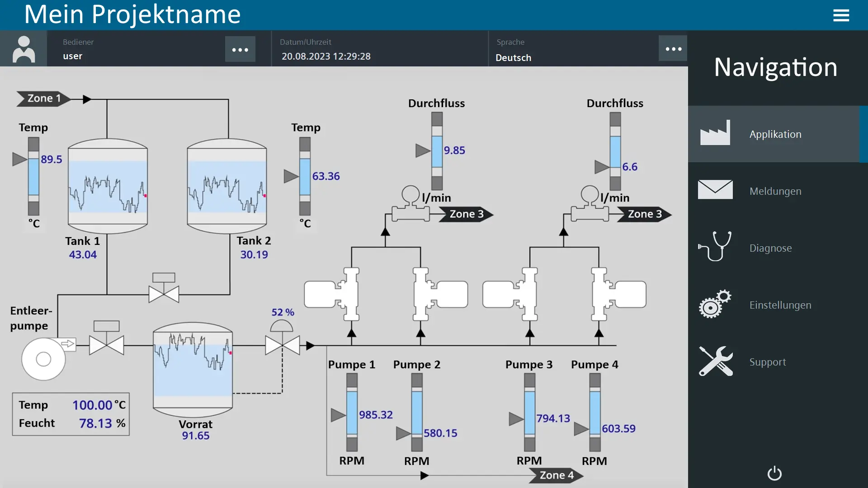Click the factory Applikation icon
Image resolution: width=868 pixels, height=488 pixels.
click(x=715, y=133)
